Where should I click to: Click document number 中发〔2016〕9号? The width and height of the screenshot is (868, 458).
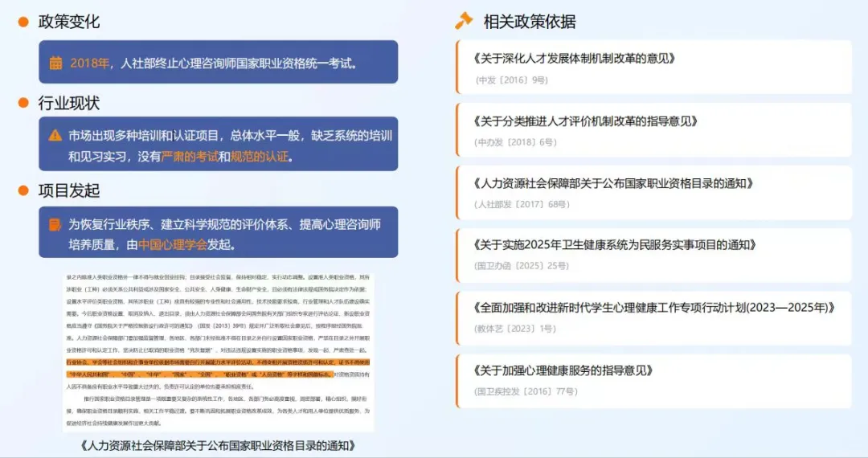[511, 80]
